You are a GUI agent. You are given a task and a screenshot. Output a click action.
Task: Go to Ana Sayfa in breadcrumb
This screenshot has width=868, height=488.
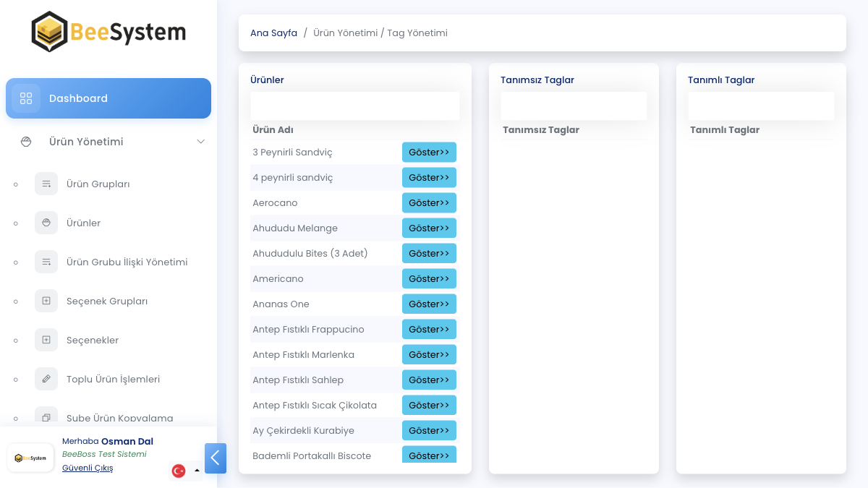(x=273, y=33)
